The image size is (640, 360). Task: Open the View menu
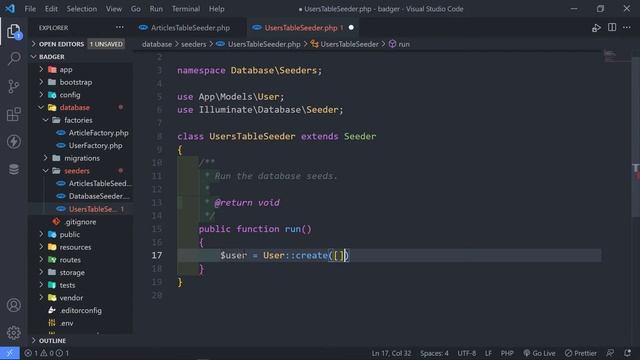[113, 9]
